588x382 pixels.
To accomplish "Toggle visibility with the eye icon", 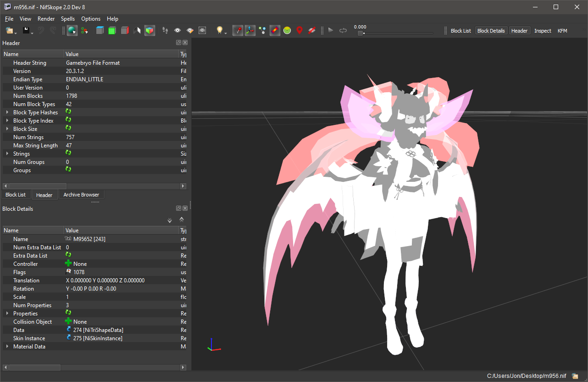I will [177, 30].
